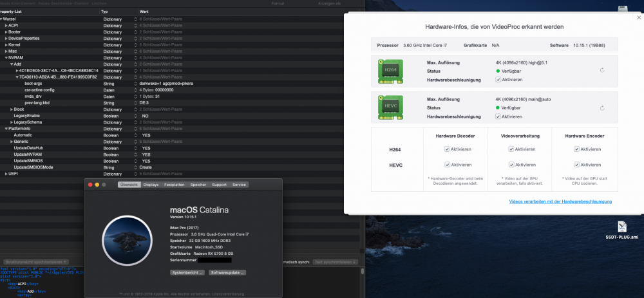Select the Übersicht tab
Image resolution: width=644 pixels, height=298 pixels.
(129, 185)
